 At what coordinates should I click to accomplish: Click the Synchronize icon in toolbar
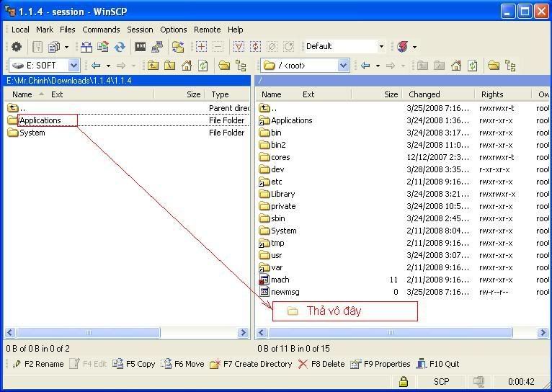pyautogui.click(x=120, y=47)
